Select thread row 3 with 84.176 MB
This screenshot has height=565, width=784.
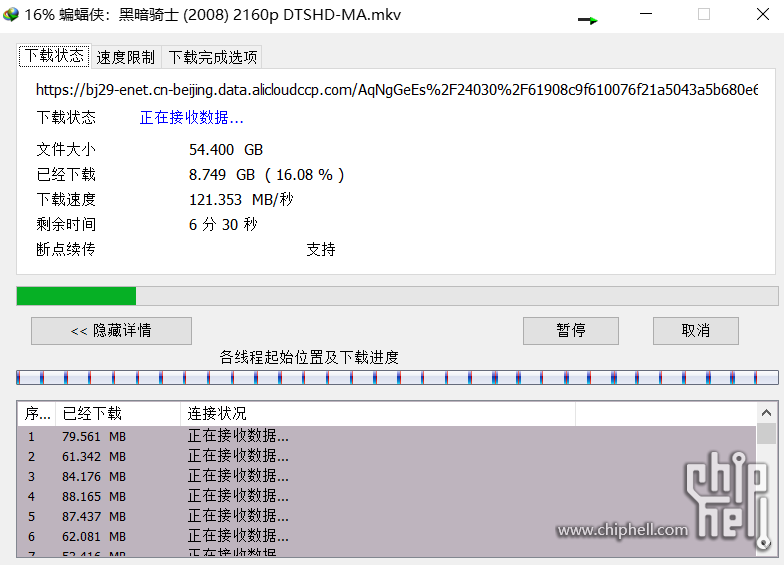[387, 476]
